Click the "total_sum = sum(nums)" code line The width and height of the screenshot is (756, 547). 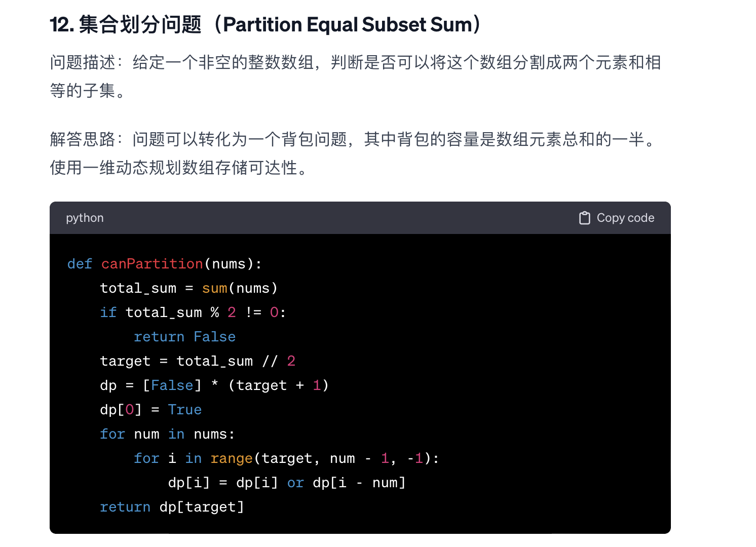pyautogui.click(x=188, y=288)
